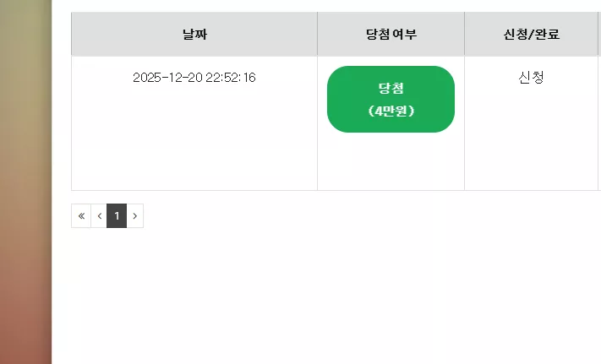The height and width of the screenshot is (364, 601).
Task: Click the cut-off header cell right of 신청/완료
Action: pos(599,34)
